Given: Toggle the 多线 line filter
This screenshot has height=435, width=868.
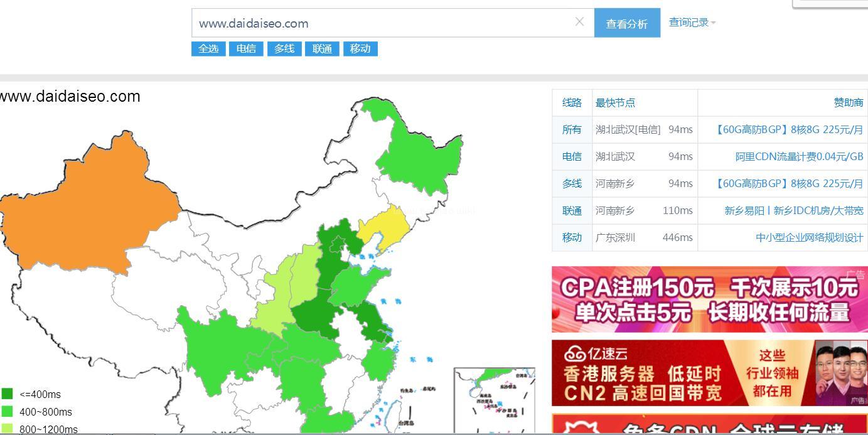Looking at the screenshot, I should [284, 49].
